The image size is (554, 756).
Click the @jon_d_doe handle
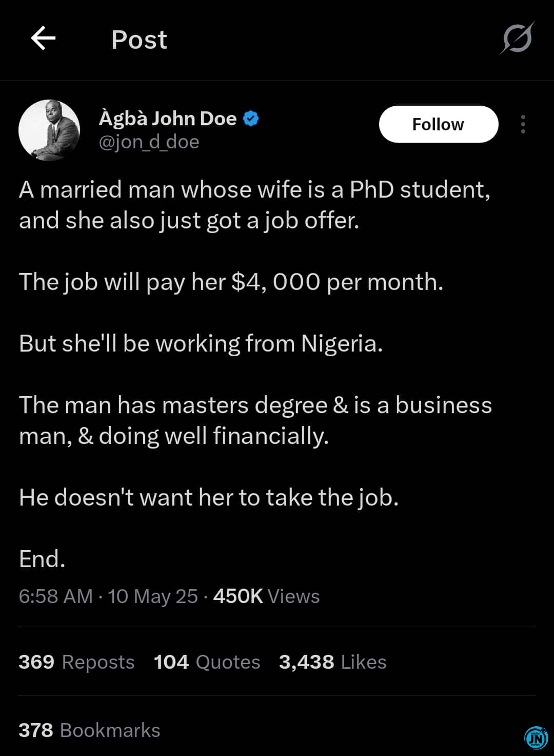click(x=149, y=142)
